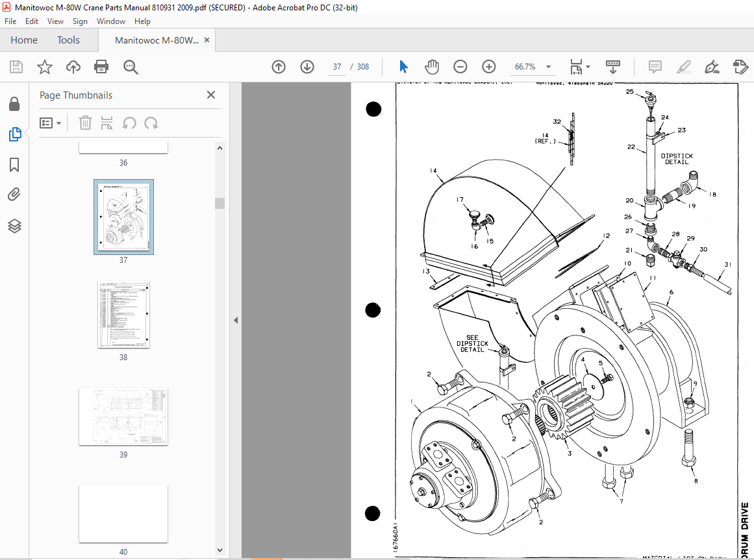Click the 'SEE DIPSTICK DETAIL' callout
Viewport: 754px width, 560px height.
[472, 343]
